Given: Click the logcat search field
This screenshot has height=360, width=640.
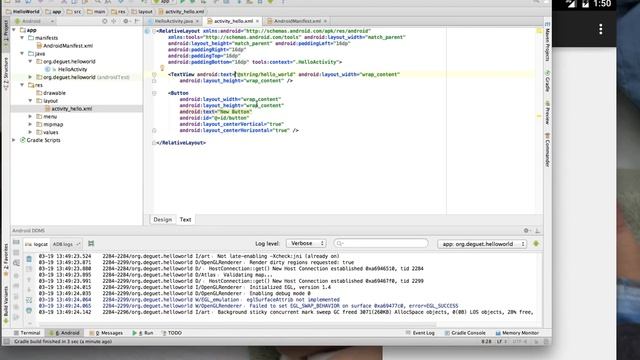Looking at the screenshot, I should (x=381, y=243).
